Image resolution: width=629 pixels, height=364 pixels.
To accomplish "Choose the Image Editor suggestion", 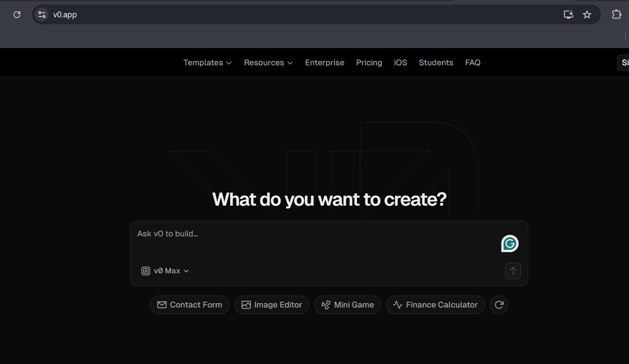I will click(x=272, y=305).
